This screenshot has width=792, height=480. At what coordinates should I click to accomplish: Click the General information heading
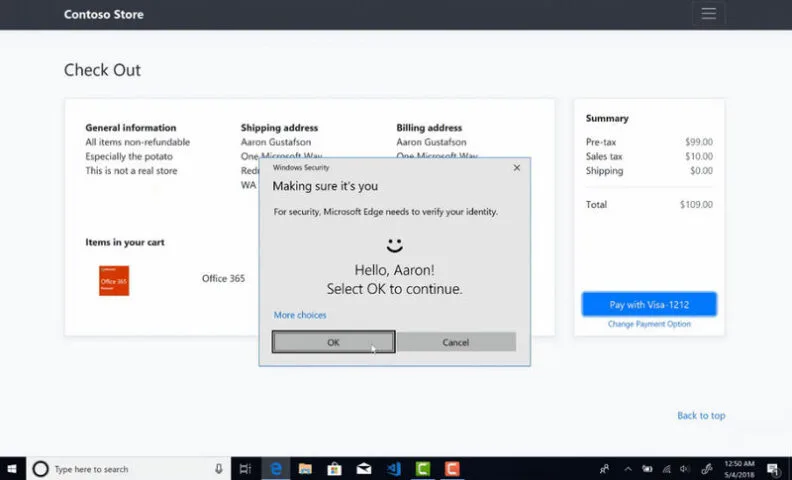point(131,128)
